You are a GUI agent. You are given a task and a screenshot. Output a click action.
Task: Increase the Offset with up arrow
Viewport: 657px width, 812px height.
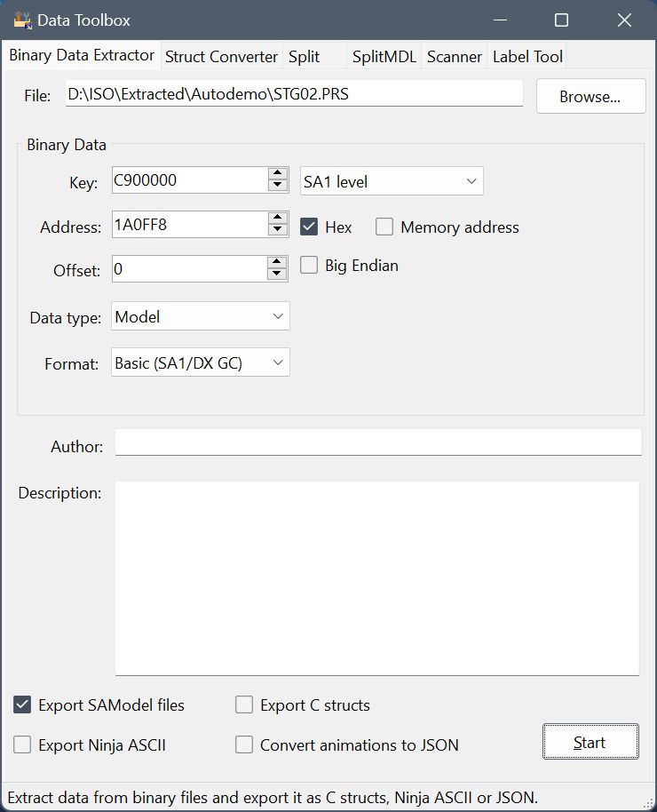pyautogui.click(x=278, y=263)
